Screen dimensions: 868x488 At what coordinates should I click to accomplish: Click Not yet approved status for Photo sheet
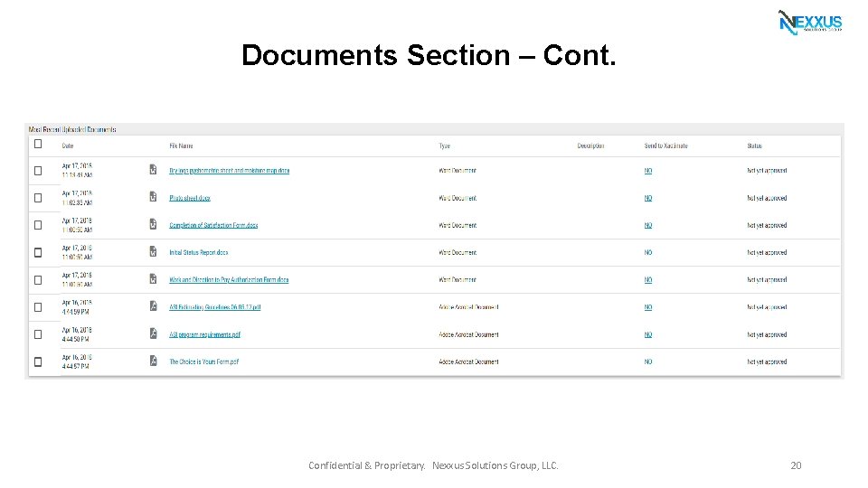767,198
